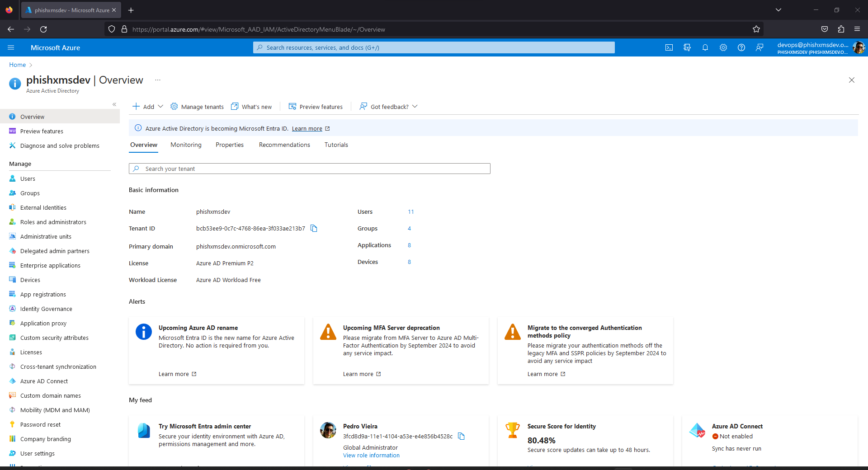Switch to the Recommendations tab
Image resolution: width=868 pixels, height=470 pixels.
[284, 145]
